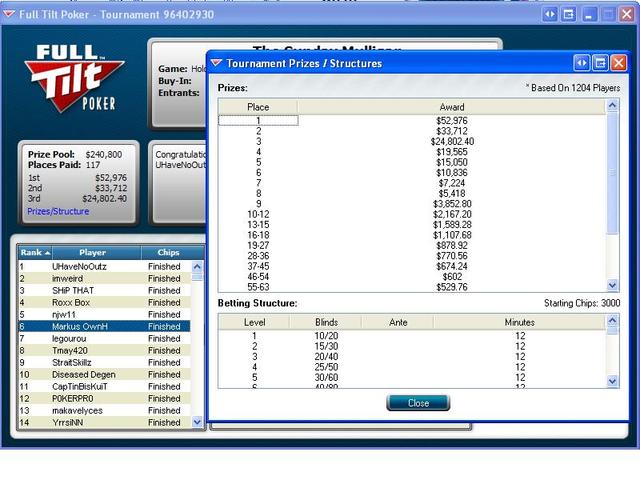640x480 pixels.
Task: Click the dialog's window layout title bar icon
Action: (600, 63)
